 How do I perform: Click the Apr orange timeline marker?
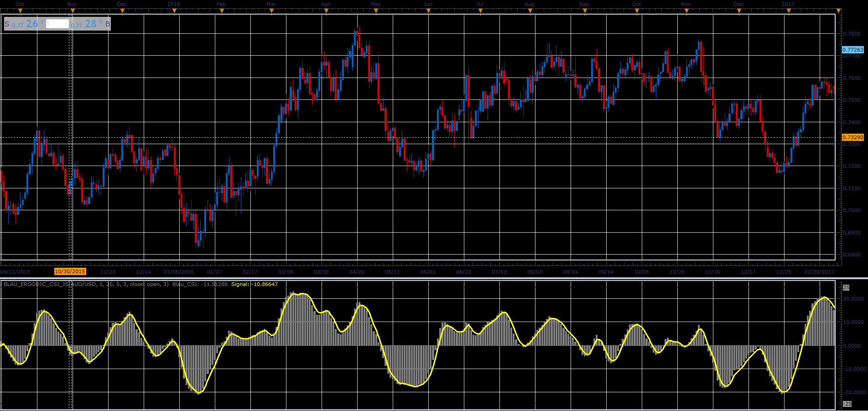pos(326,11)
